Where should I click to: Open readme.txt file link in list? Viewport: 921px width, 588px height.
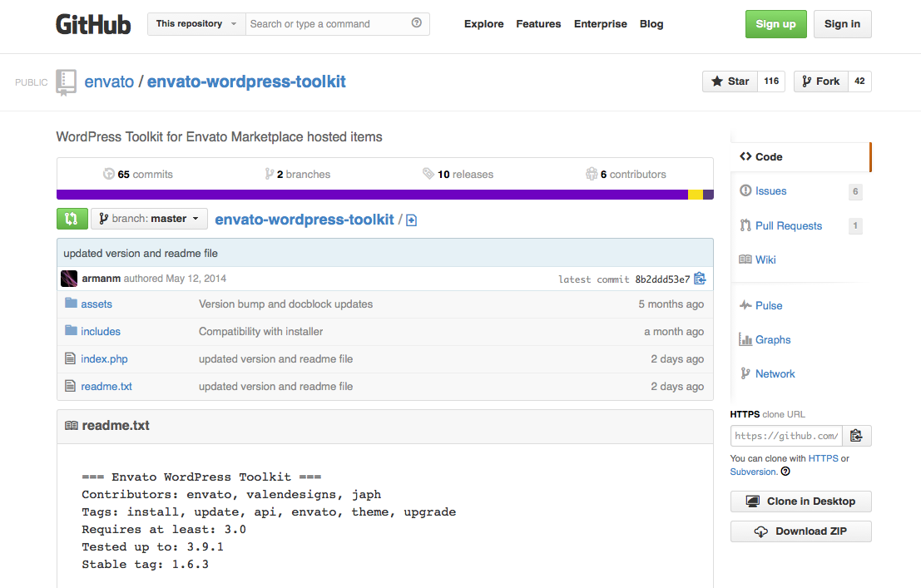[x=106, y=387]
